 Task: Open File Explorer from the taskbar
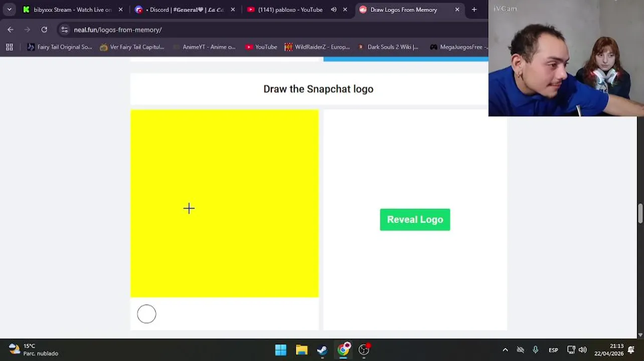click(x=301, y=349)
